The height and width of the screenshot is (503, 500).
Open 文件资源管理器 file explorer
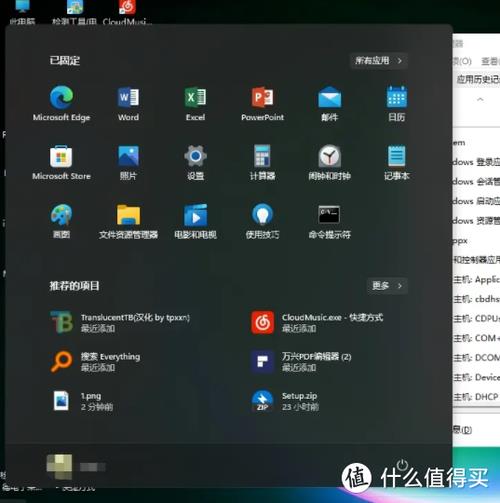click(x=128, y=221)
